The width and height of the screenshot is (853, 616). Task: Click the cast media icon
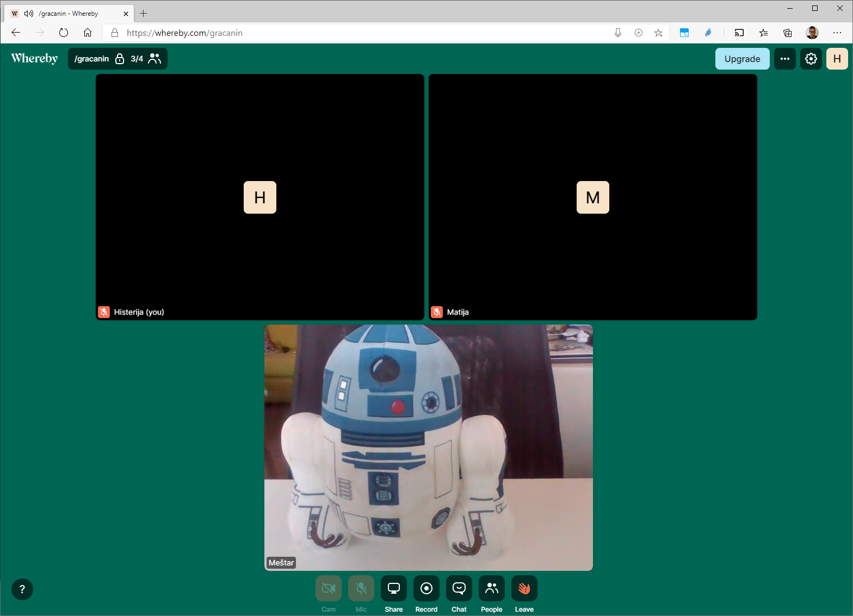click(x=739, y=33)
